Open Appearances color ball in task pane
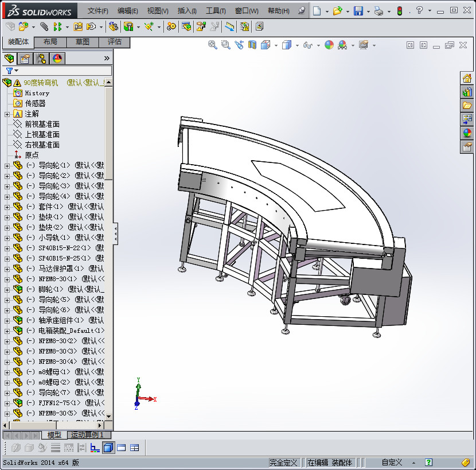Viewport: 476px width, 470px height. pyautogui.click(x=467, y=133)
